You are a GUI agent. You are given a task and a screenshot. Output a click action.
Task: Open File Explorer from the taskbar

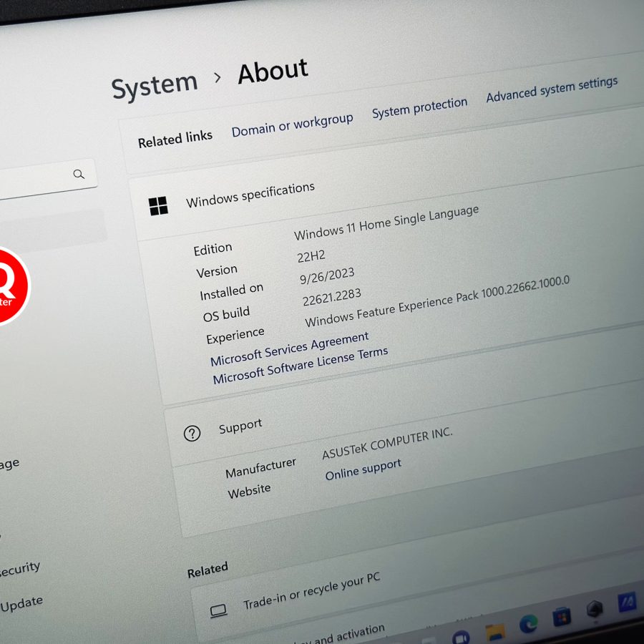tap(495, 632)
